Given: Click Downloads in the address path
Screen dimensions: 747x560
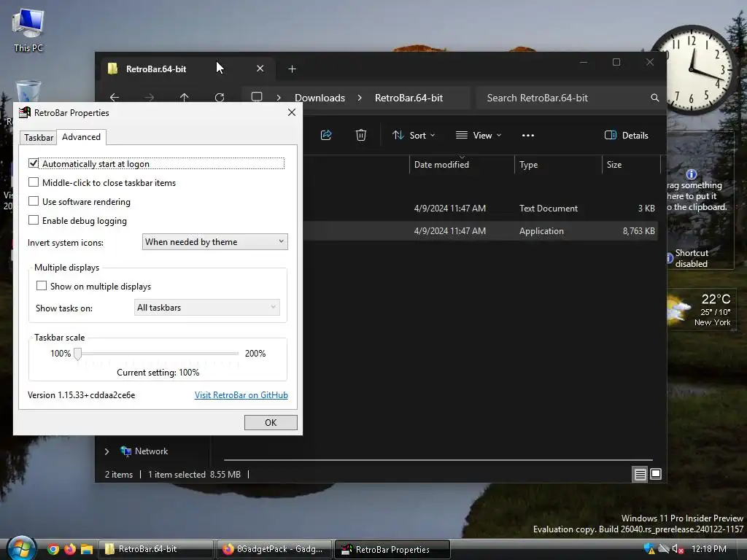Looking at the screenshot, I should click(320, 98).
